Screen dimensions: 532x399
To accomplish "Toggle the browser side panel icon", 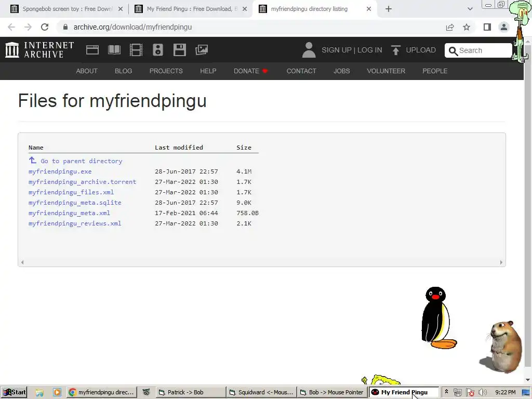I will [487, 27].
